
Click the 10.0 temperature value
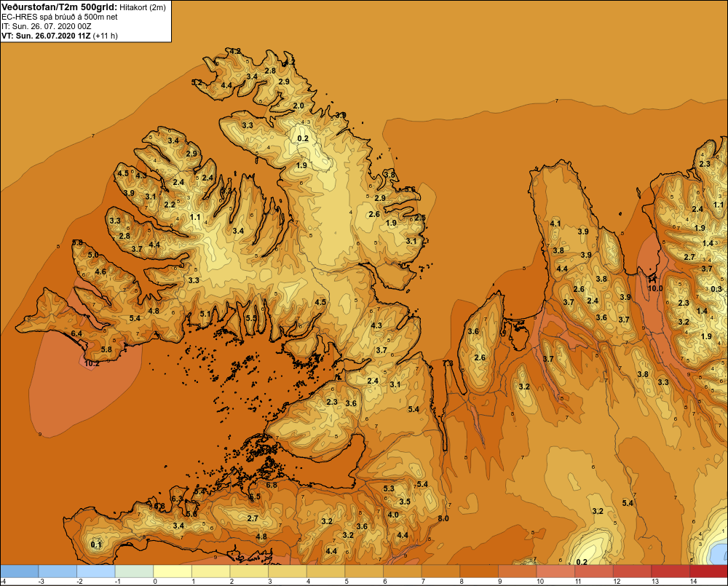pos(655,288)
